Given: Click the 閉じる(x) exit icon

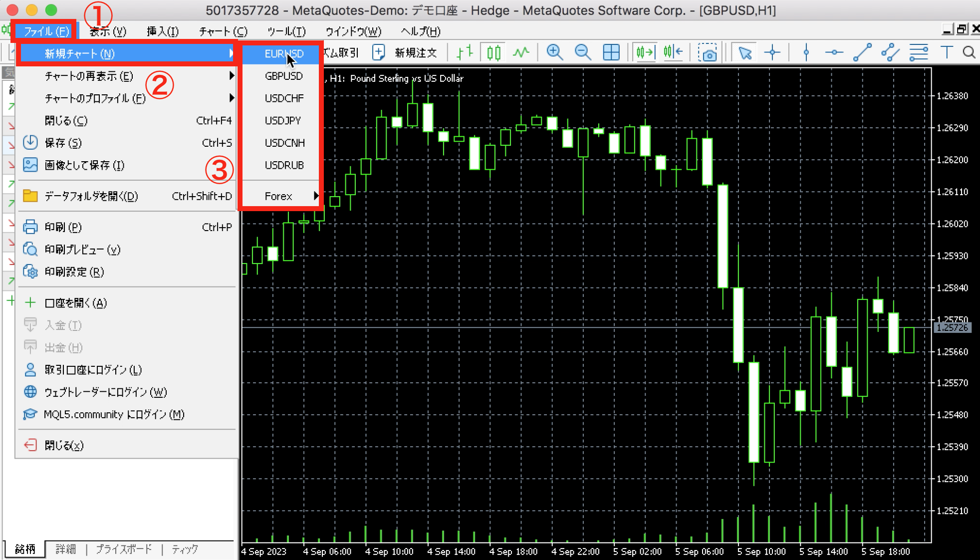Looking at the screenshot, I should click(30, 445).
